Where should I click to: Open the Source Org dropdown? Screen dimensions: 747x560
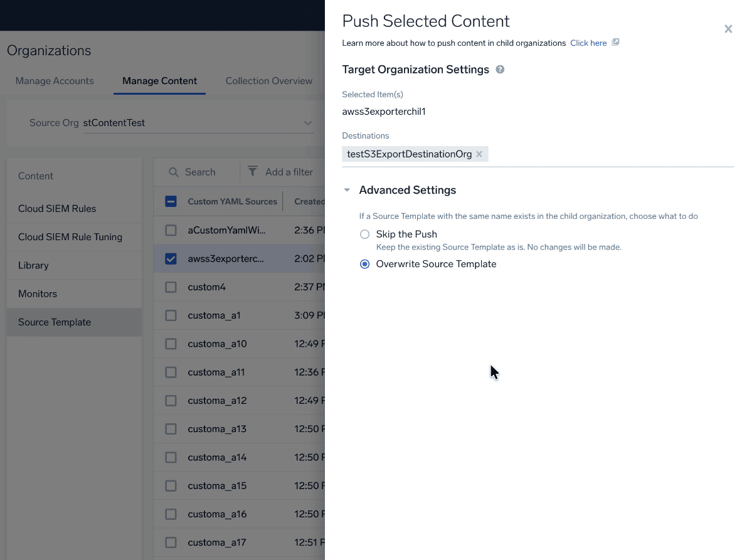point(307,123)
